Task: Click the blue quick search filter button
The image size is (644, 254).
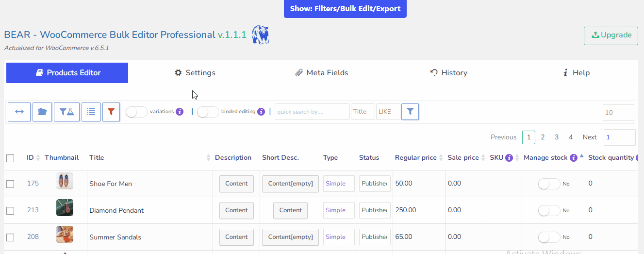Action: 410,112
